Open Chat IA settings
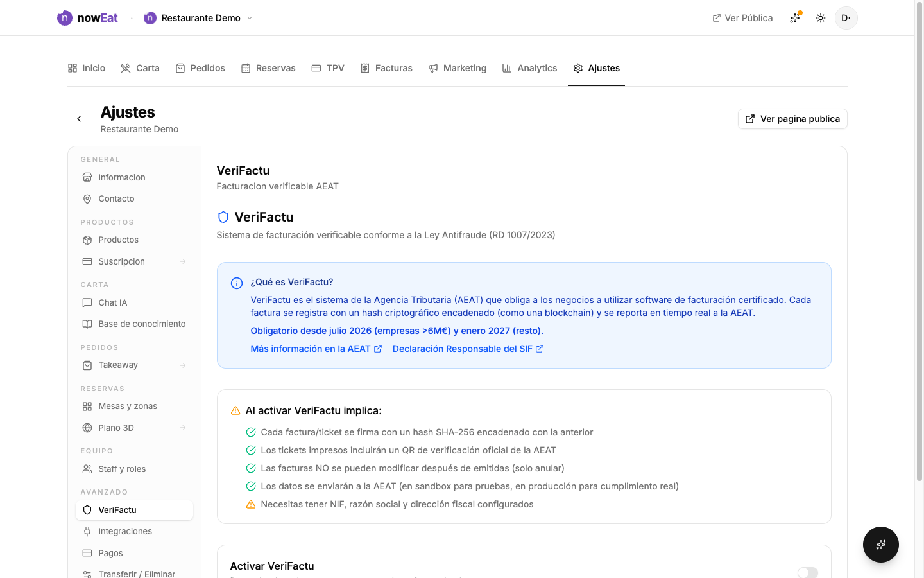 (134, 302)
